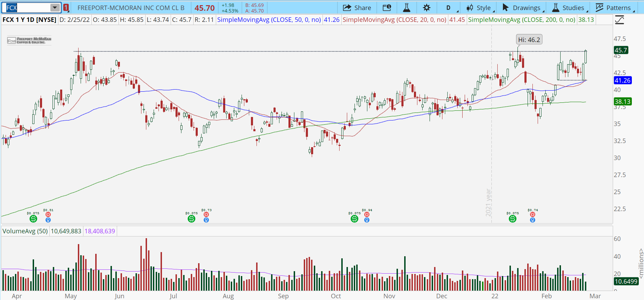
Task: Click the red symbol link number 1 indicator
Action: [x=66, y=8]
